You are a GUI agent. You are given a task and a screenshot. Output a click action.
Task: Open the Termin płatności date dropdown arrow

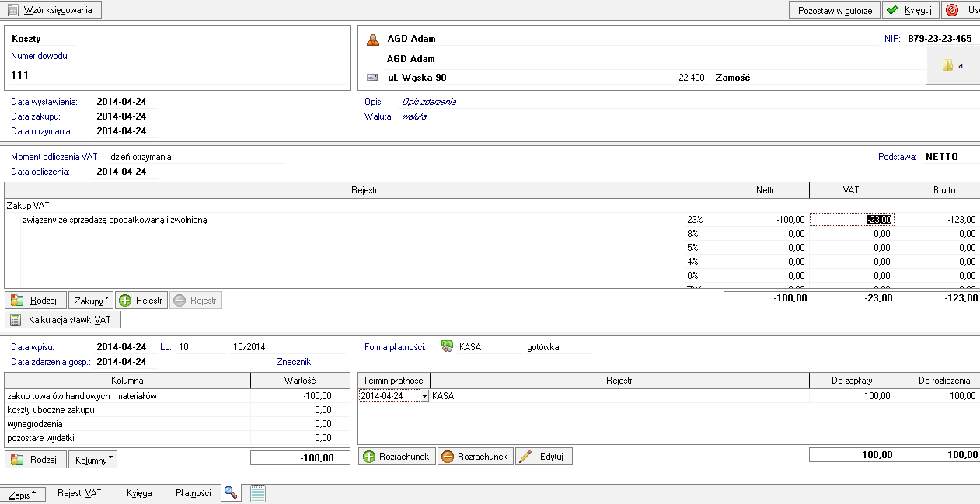[x=424, y=396]
